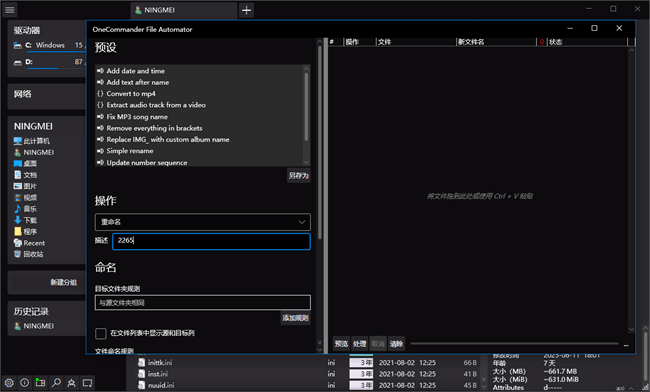
Task: Click the progress bar beside 清除 button
Action: point(514,344)
